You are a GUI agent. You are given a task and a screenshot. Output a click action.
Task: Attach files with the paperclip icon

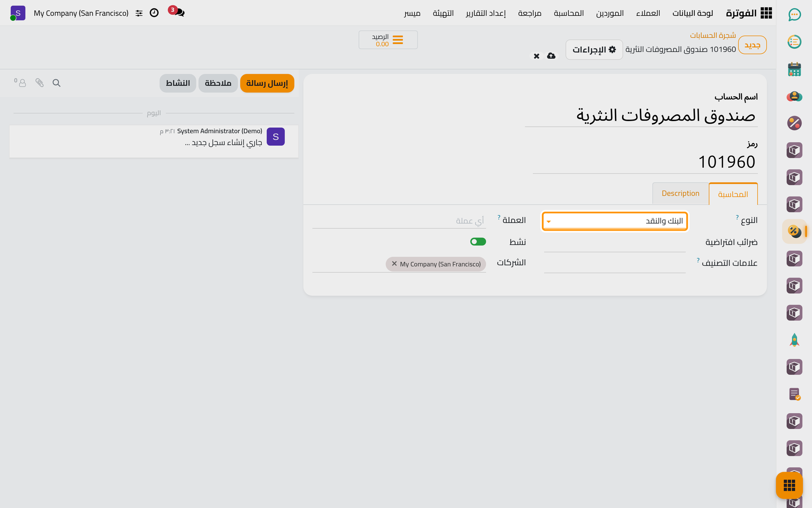[x=39, y=83]
